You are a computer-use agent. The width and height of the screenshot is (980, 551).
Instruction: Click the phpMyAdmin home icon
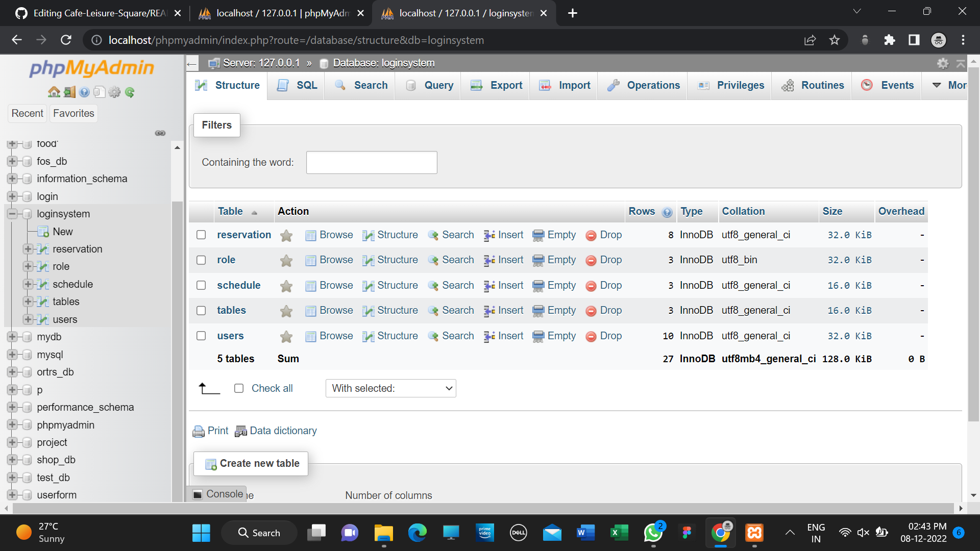pyautogui.click(x=54, y=92)
